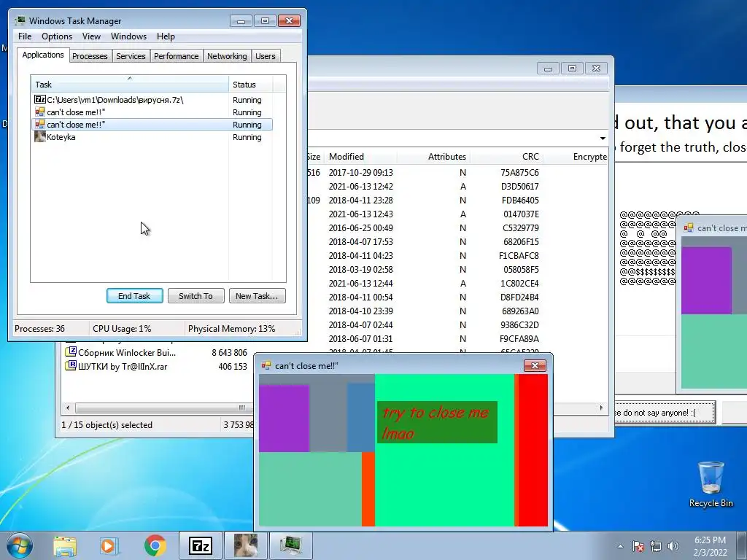
Task: Launch Windows Media Player taskbar icon
Action: coord(109,546)
